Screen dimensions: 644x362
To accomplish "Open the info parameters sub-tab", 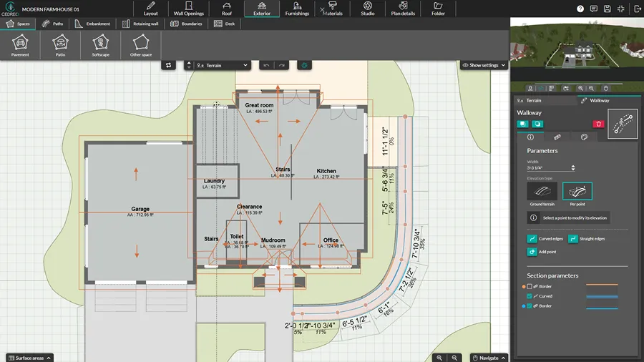I will tap(530, 137).
